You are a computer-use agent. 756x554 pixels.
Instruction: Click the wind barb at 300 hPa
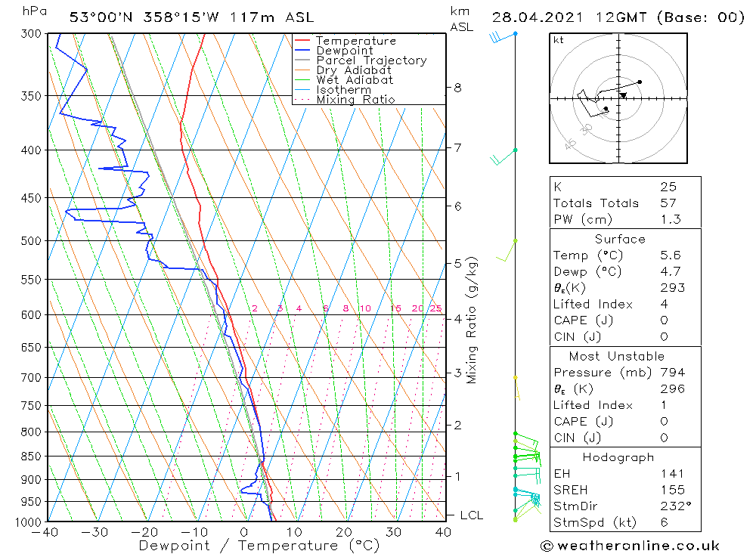coord(503,36)
